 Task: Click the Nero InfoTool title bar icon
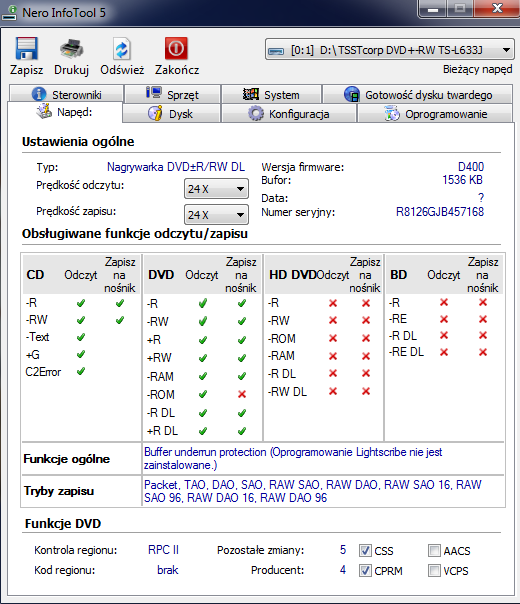[x=9, y=12]
